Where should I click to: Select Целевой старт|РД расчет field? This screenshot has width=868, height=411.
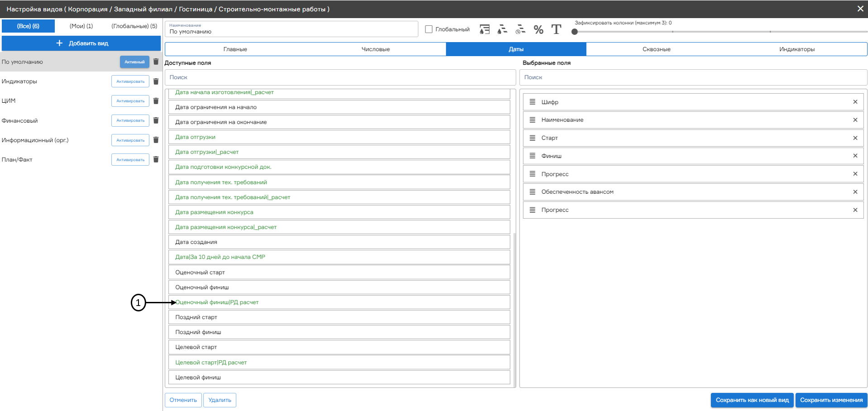339,363
